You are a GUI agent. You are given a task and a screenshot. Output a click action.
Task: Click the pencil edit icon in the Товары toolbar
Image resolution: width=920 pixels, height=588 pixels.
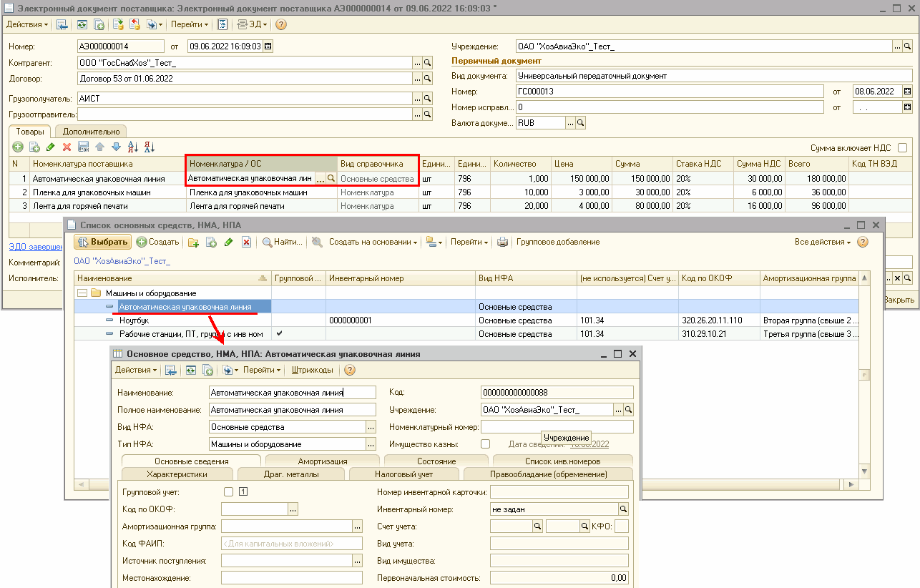click(x=50, y=147)
